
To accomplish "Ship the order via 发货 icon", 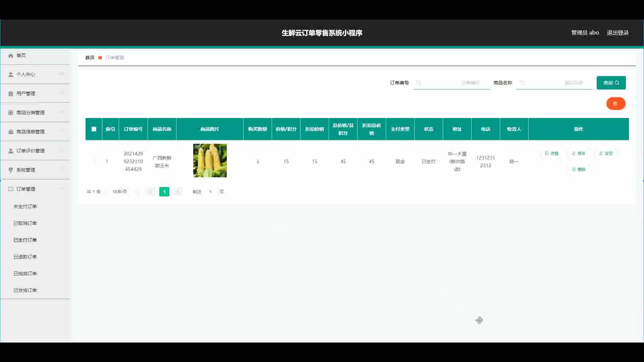I will (601, 154).
